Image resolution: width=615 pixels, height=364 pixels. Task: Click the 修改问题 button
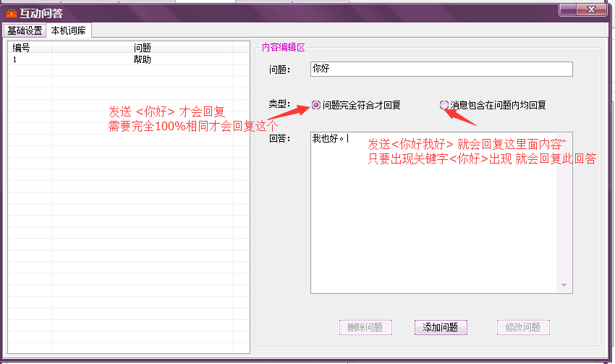tap(523, 327)
